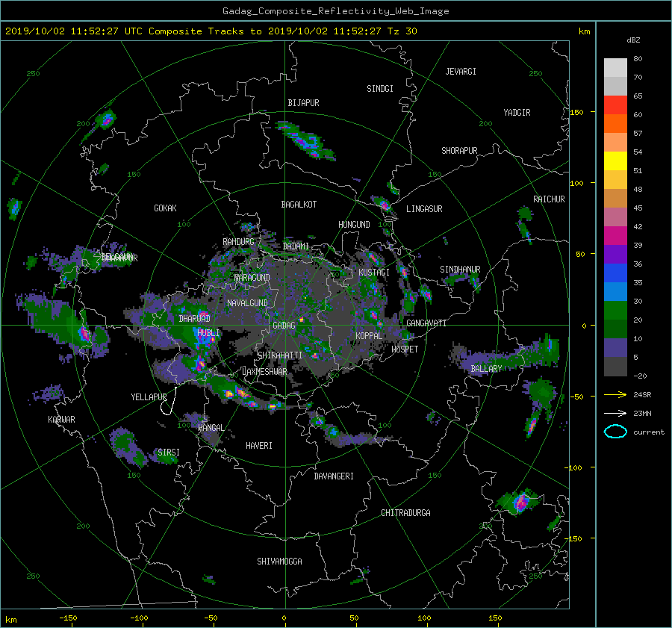Click the KOPPAL city label
The image size is (672, 628).
(x=369, y=336)
